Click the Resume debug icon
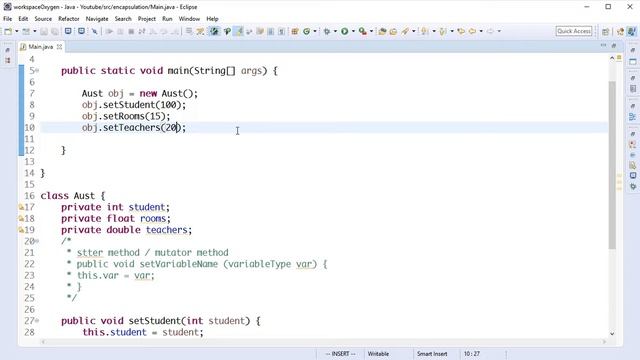The width and height of the screenshot is (640, 360). click(109, 31)
